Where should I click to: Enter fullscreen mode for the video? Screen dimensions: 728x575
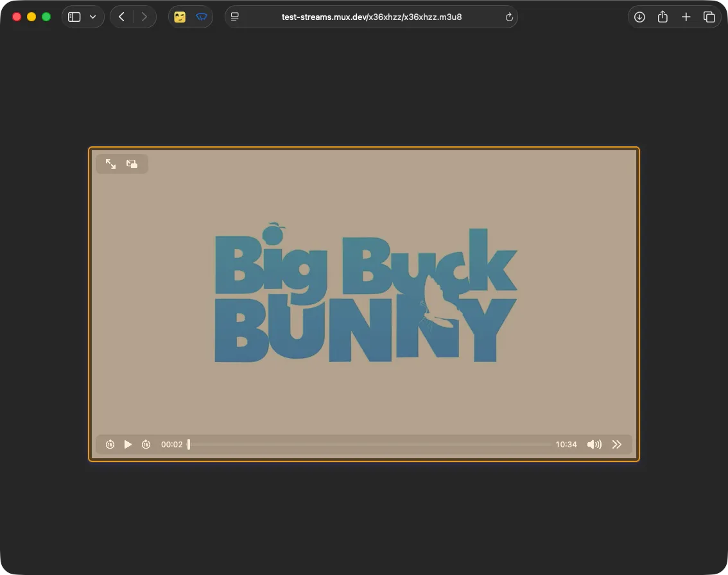[x=110, y=164]
